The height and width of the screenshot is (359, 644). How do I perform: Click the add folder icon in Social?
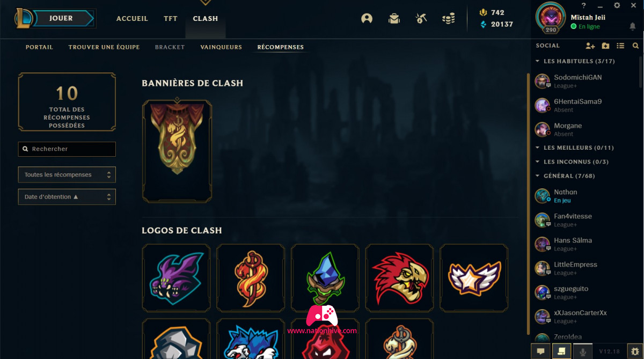[x=605, y=46]
